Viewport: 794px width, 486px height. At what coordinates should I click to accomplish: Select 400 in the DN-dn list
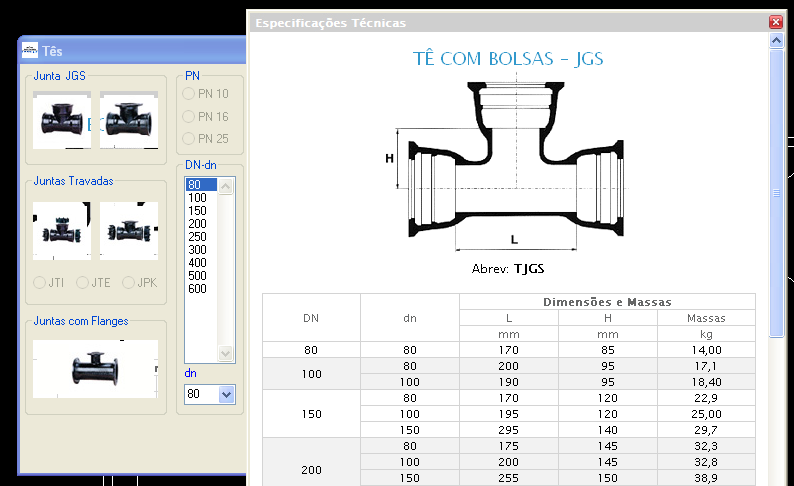(202, 263)
